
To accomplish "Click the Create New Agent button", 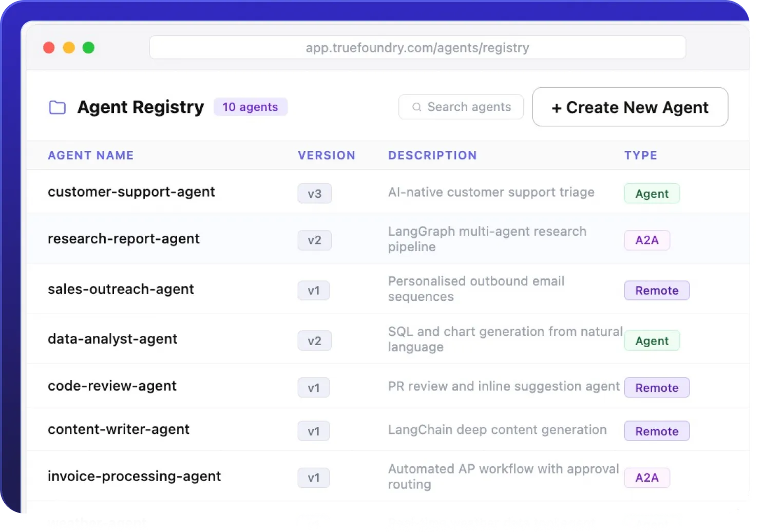I will [x=630, y=107].
